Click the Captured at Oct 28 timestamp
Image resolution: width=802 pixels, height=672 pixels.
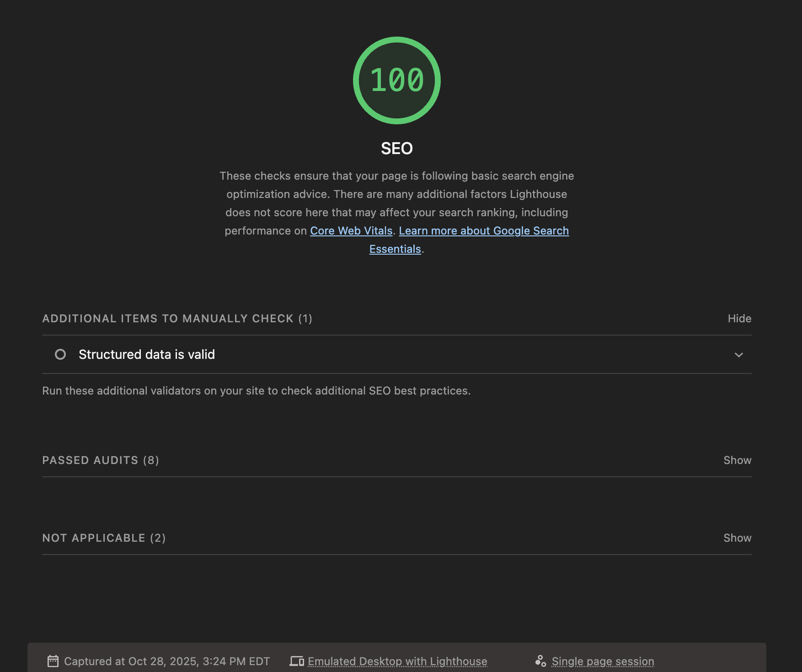[167, 661]
